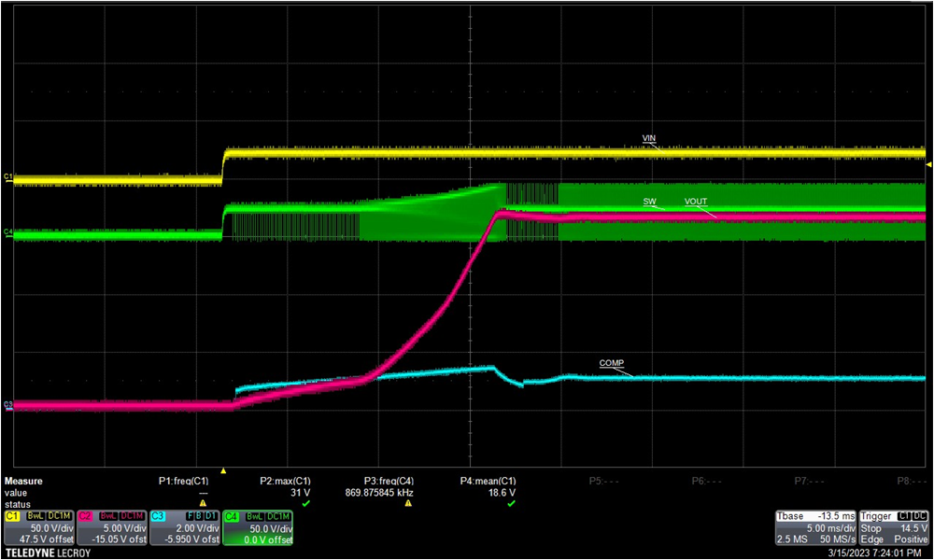Click the P3 warning status icon

408,503
